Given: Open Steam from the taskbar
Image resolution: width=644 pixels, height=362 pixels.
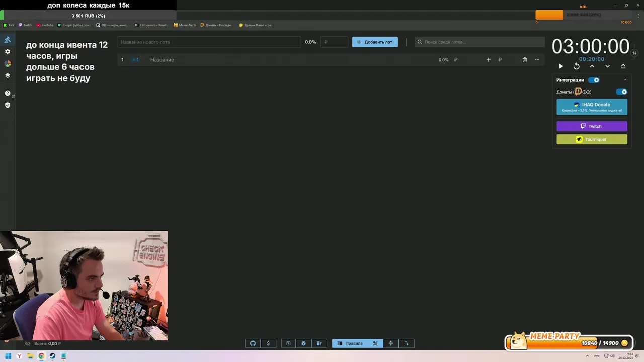Looking at the screenshot, I should pos(52,356).
